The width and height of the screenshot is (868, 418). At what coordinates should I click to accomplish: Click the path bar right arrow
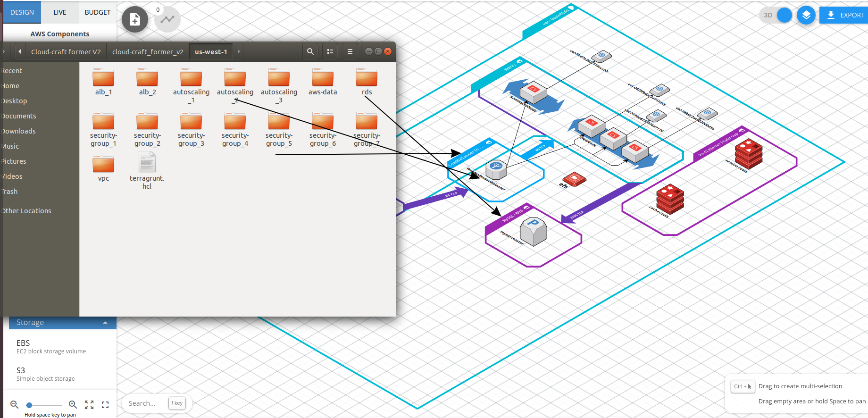[239, 51]
